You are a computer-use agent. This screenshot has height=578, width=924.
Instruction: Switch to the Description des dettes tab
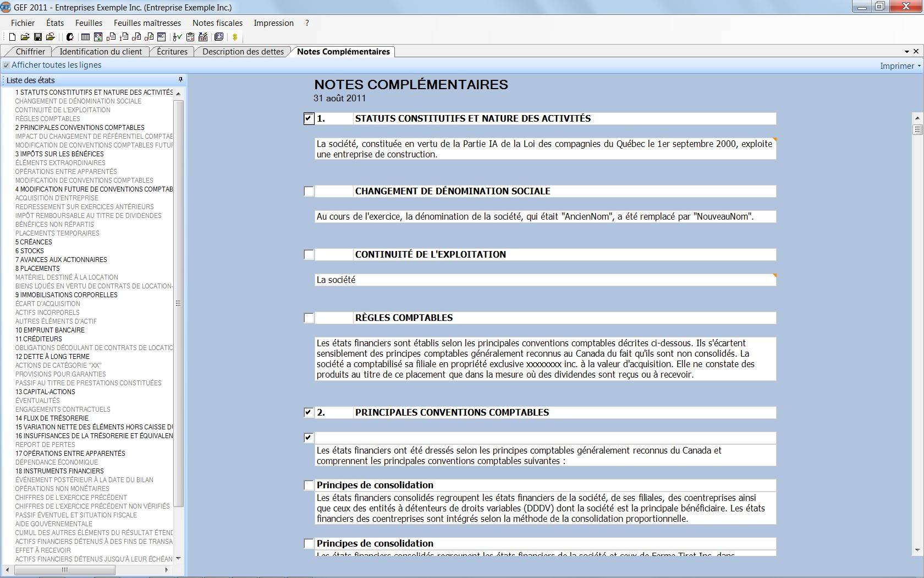pos(243,52)
